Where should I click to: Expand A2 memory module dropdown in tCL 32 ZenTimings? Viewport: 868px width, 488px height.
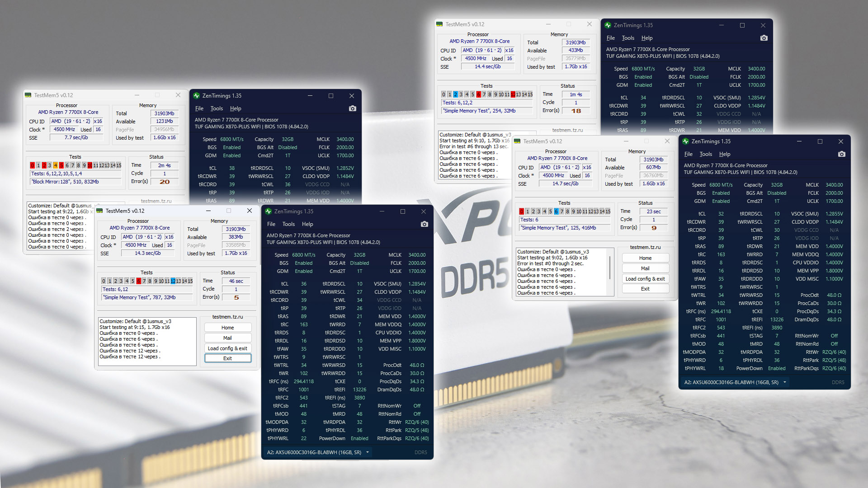[x=785, y=382]
